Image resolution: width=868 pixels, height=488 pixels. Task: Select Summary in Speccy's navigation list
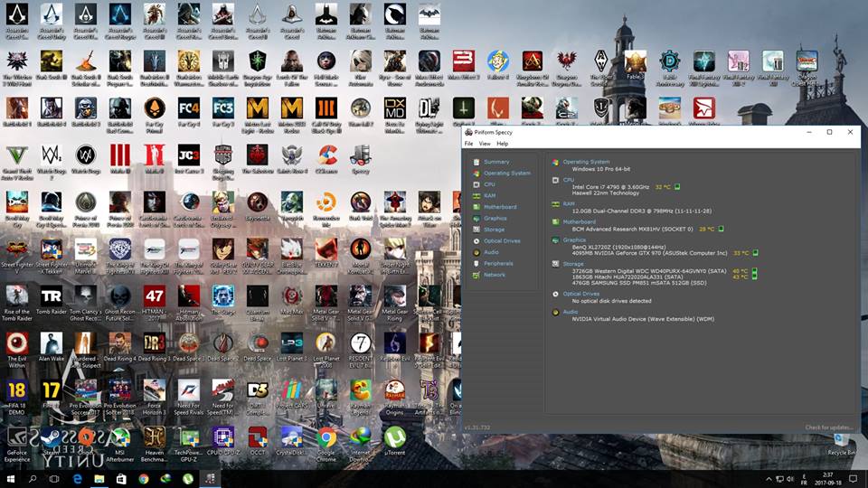[496, 162]
